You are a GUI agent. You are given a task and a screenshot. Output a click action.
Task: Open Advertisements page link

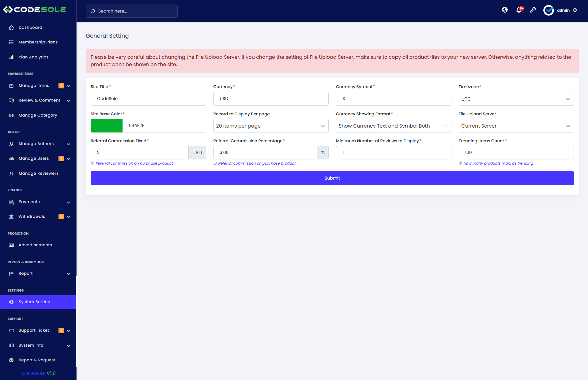35,245
